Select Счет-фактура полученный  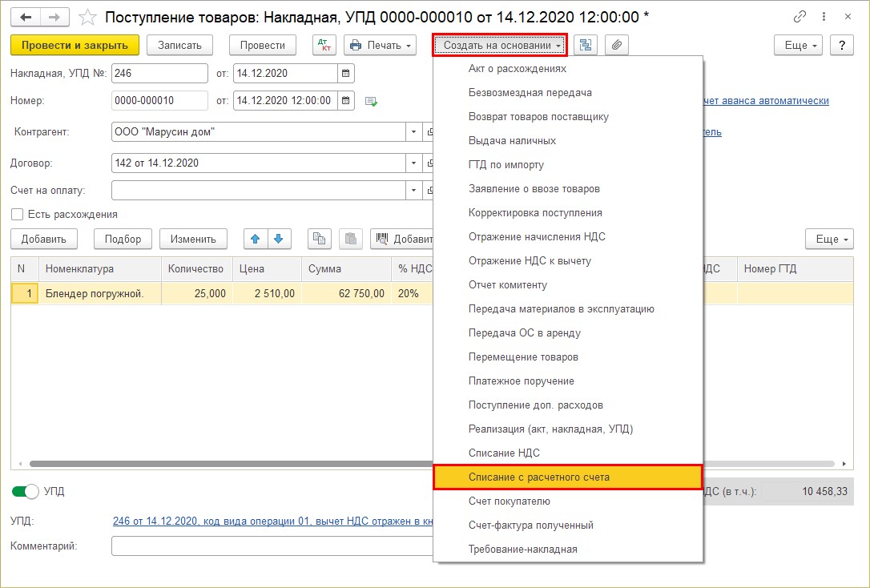(x=568, y=526)
